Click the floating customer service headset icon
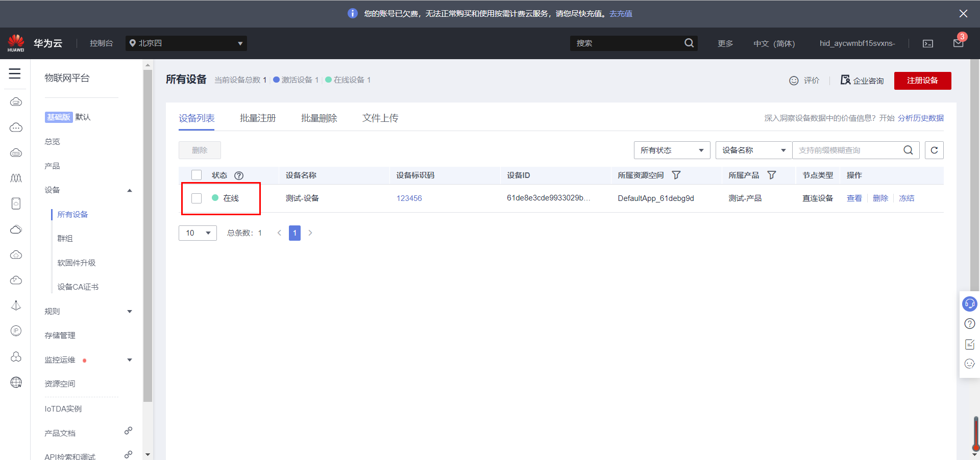 click(x=969, y=304)
